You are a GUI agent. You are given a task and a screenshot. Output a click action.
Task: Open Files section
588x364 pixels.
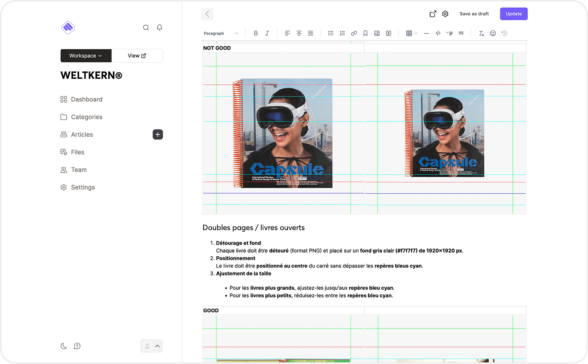point(72,152)
